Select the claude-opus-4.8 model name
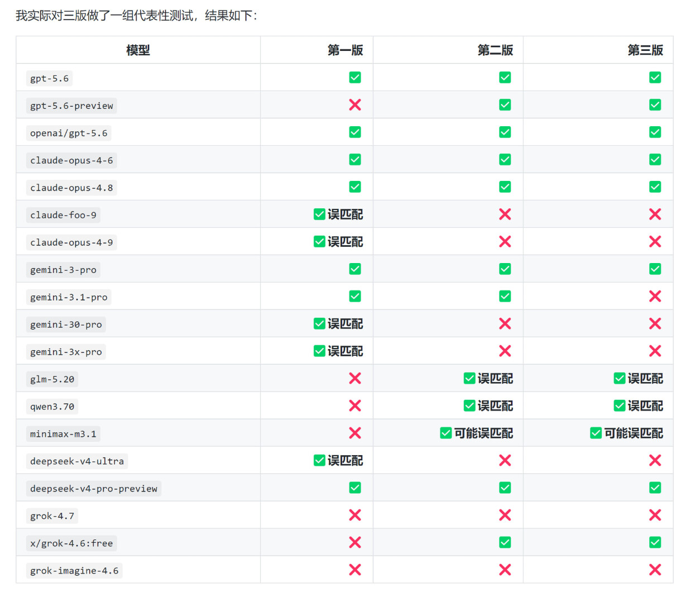The width and height of the screenshot is (700, 592). (x=71, y=188)
